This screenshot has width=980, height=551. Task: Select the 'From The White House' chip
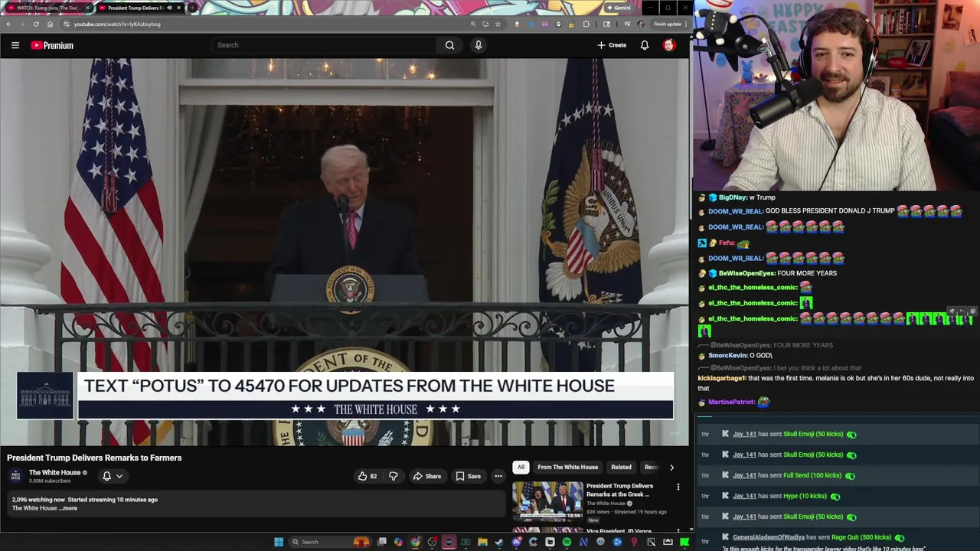point(567,467)
